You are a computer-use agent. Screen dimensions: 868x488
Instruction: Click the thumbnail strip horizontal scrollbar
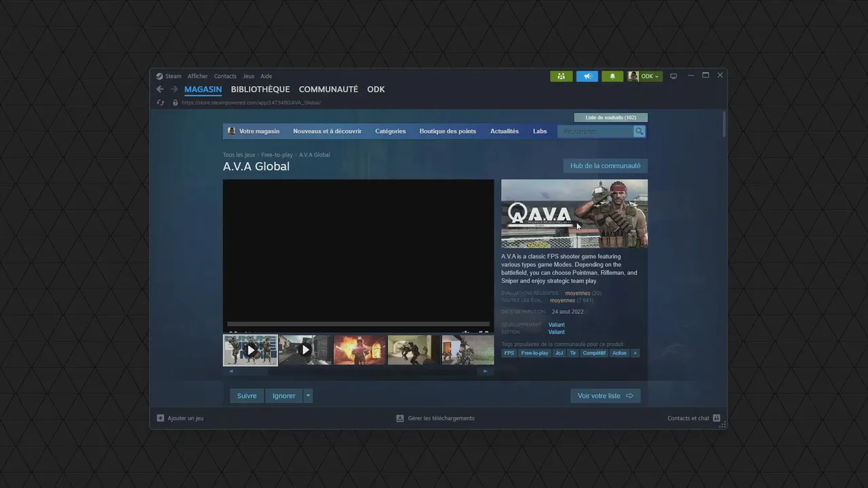[358, 371]
